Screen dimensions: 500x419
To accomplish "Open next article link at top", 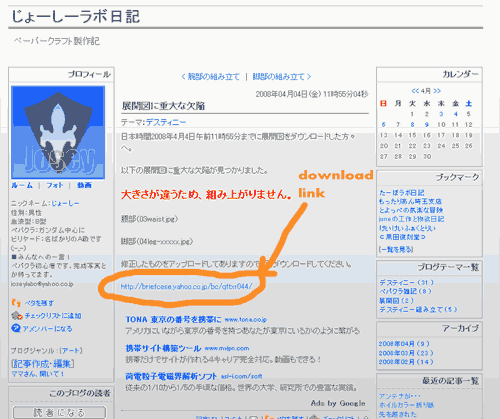I will (282, 77).
